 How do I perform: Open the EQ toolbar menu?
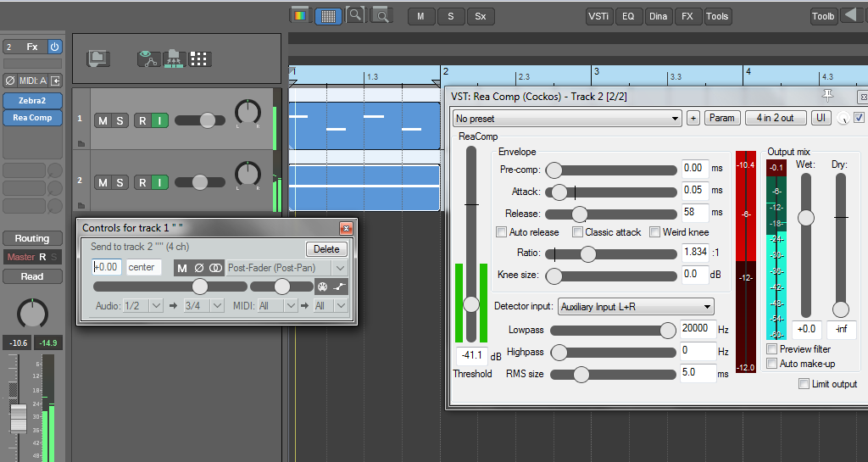(628, 17)
